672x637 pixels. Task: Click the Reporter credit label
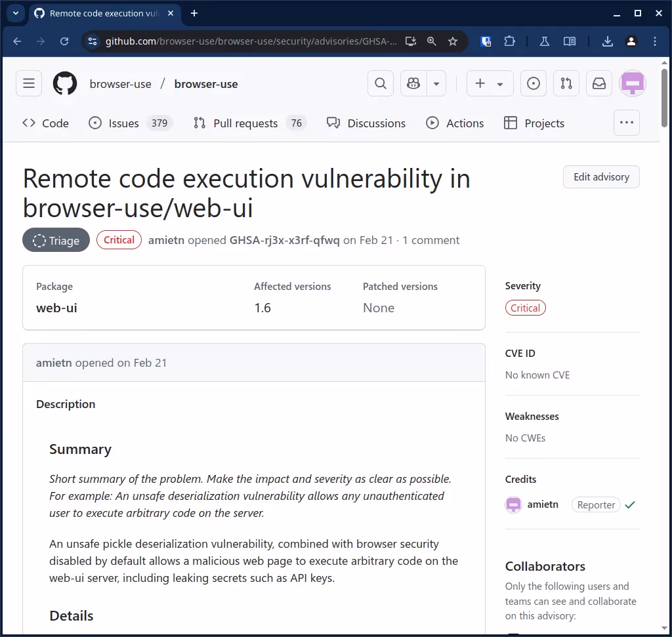(596, 505)
